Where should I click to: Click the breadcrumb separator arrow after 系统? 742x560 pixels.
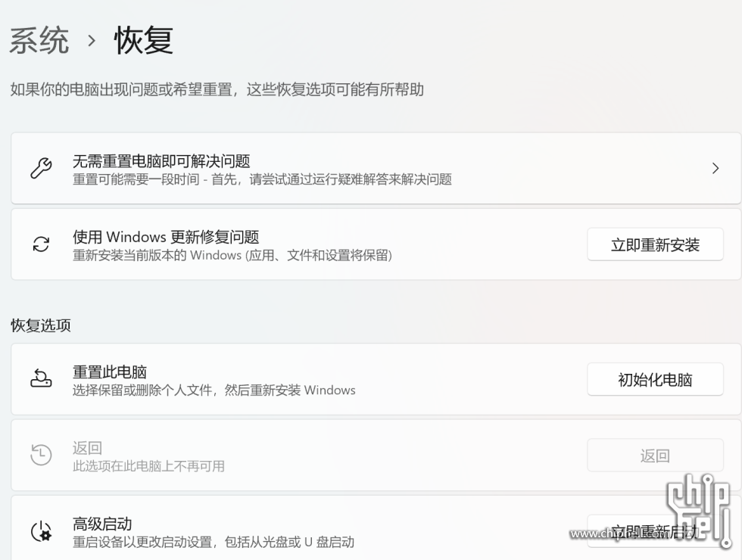pyautogui.click(x=92, y=41)
